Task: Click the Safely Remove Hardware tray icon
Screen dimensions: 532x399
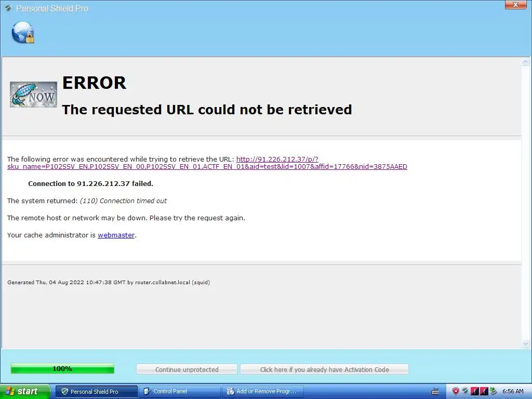Action: click(x=494, y=391)
